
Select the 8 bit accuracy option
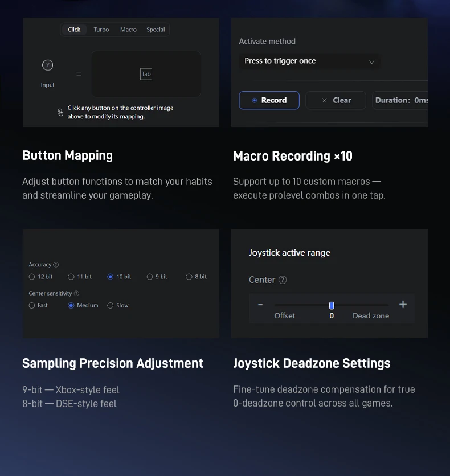(189, 277)
